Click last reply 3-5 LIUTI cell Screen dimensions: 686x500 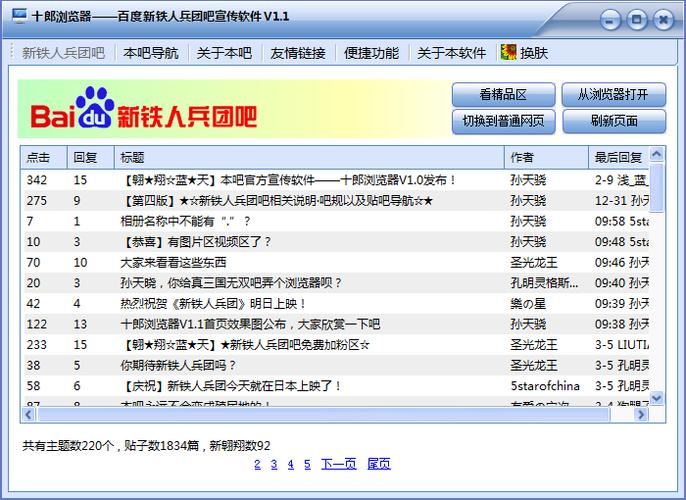coord(622,344)
